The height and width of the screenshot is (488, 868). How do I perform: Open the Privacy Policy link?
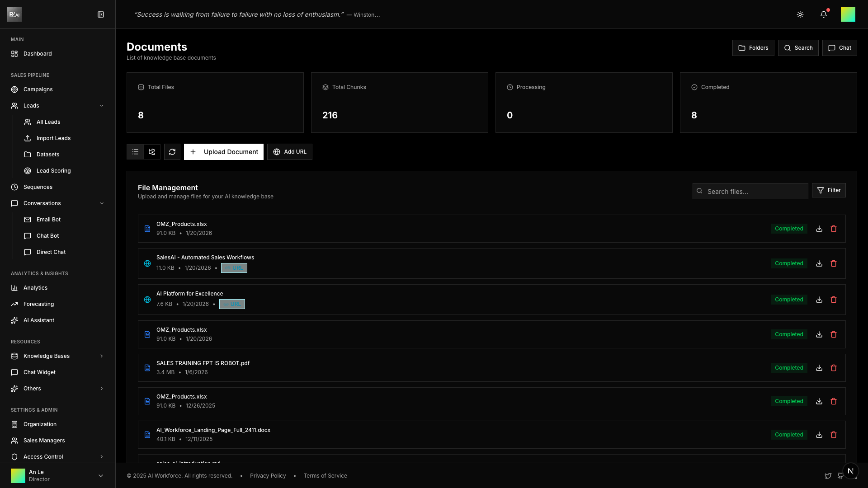[x=268, y=476]
